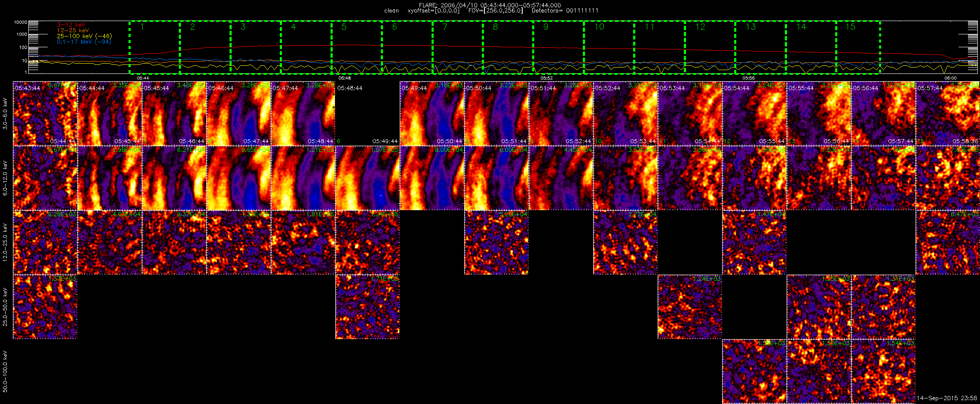Select interval 10 marker in light curve
The image size is (980, 404).
599,27
